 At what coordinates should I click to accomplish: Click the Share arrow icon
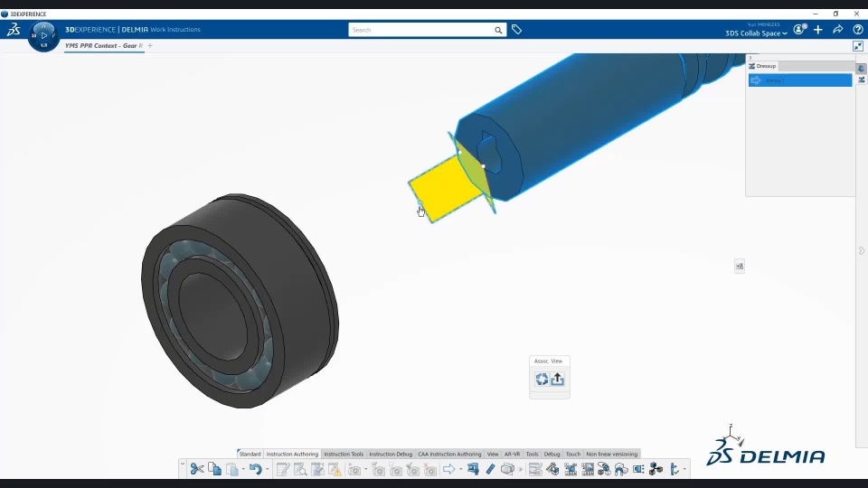(837, 29)
